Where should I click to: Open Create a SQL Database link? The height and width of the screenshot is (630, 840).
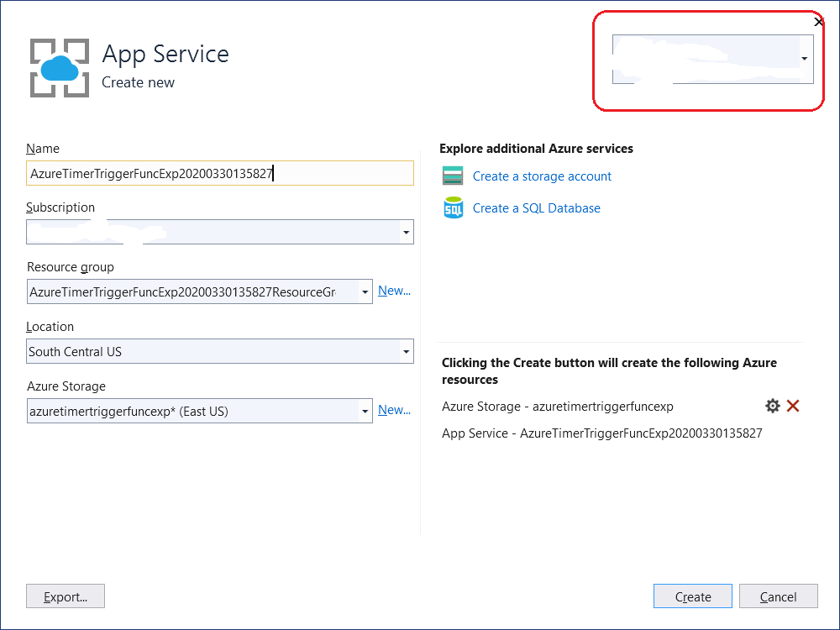[x=536, y=207]
